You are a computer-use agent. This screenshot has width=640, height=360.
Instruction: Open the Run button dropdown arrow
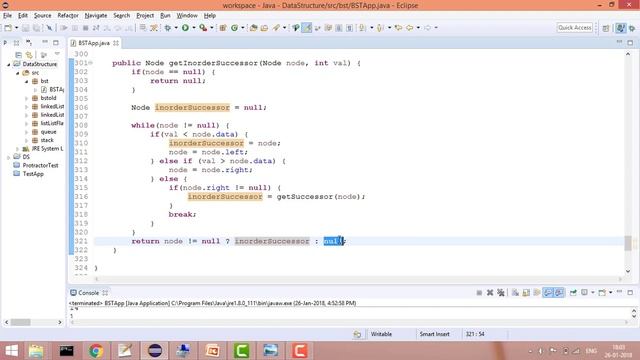pyautogui.click(x=193, y=28)
